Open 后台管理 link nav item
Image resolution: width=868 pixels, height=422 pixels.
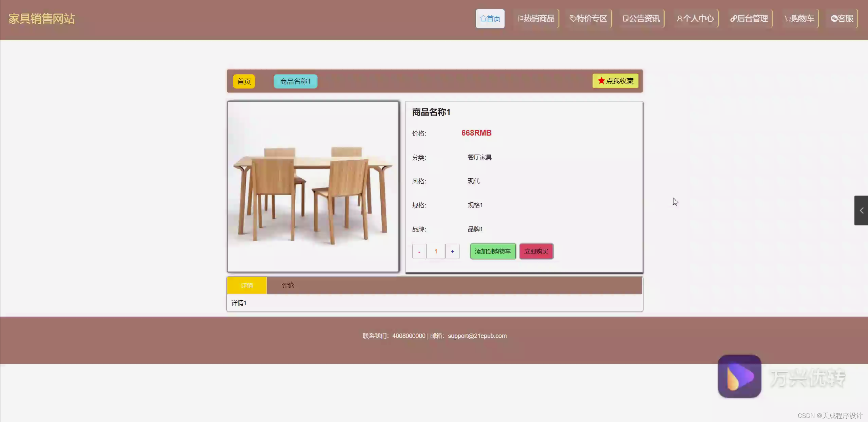[749, 19]
